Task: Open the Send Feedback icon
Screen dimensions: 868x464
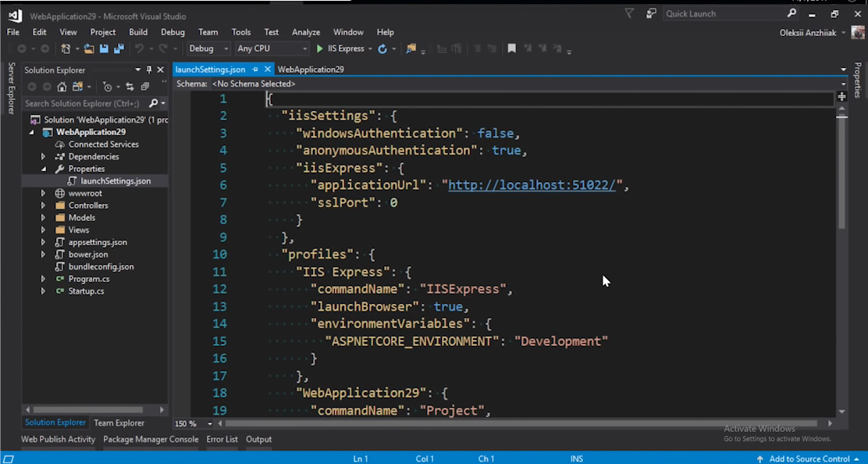Action: (x=651, y=13)
